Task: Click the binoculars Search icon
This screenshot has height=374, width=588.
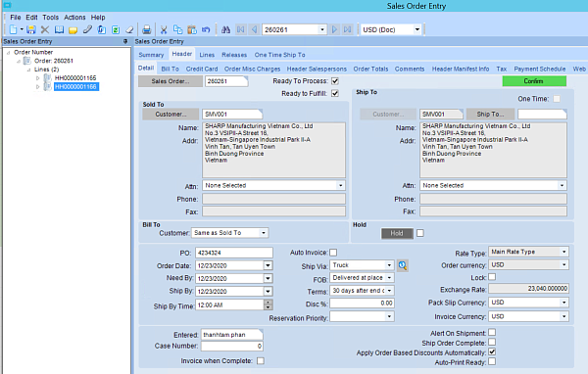Action: (225, 29)
